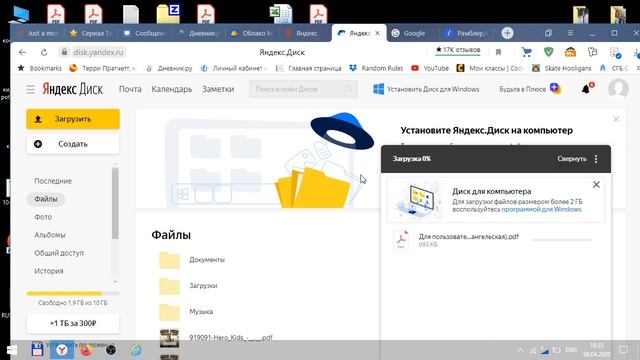The image size is (640, 360).
Task: Click the +1 ТБ за 300₽ offer button
Action: (73, 323)
